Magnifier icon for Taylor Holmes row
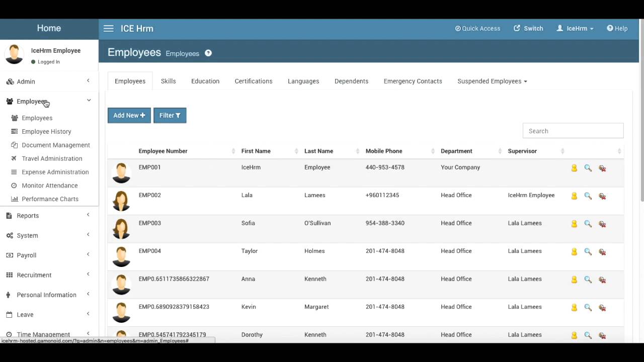The width and height of the screenshot is (644, 362). pos(588,252)
